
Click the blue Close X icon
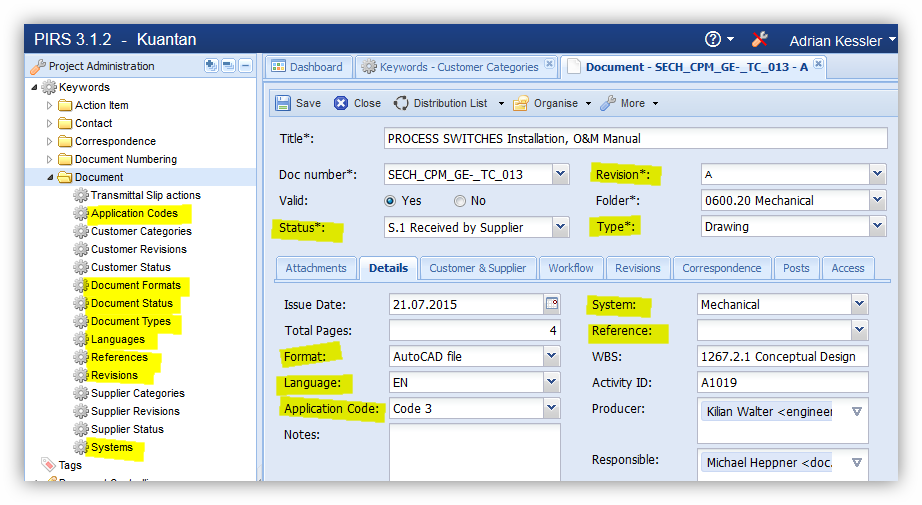pos(341,103)
